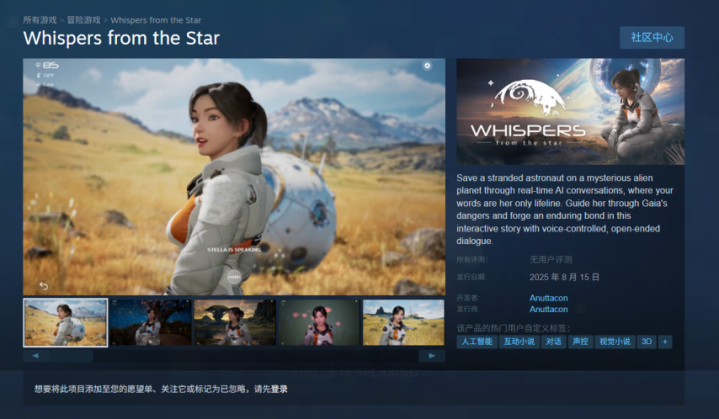
Task: Click the gear icon in screenshot corner
Action: click(427, 66)
